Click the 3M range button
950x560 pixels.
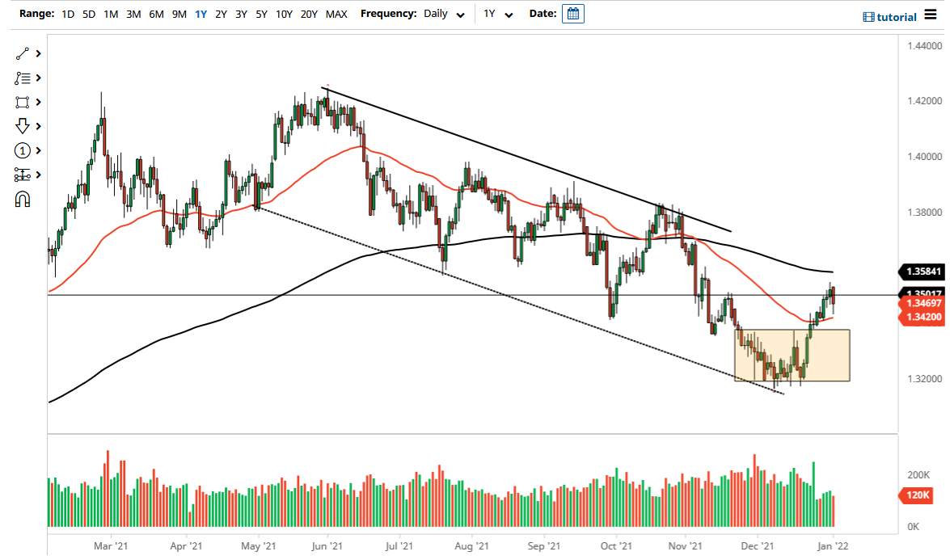133,14
